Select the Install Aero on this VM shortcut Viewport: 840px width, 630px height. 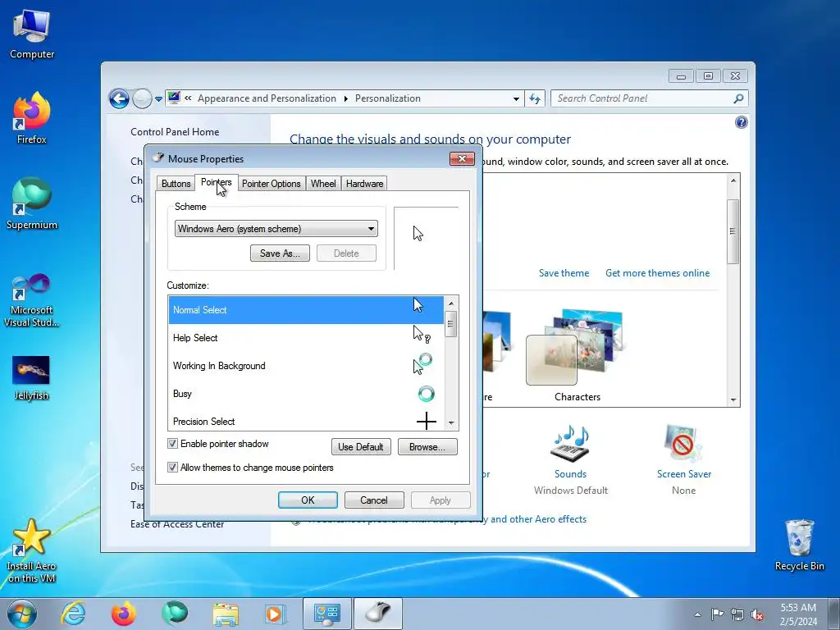coord(32,550)
